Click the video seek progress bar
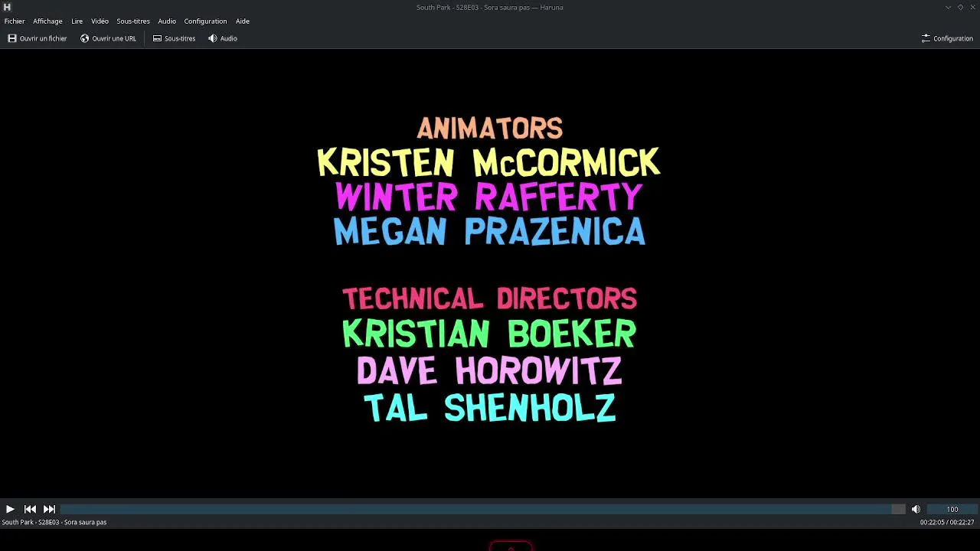The height and width of the screenshot is (551, 980). pyautogui.click(x=482, y=509)
